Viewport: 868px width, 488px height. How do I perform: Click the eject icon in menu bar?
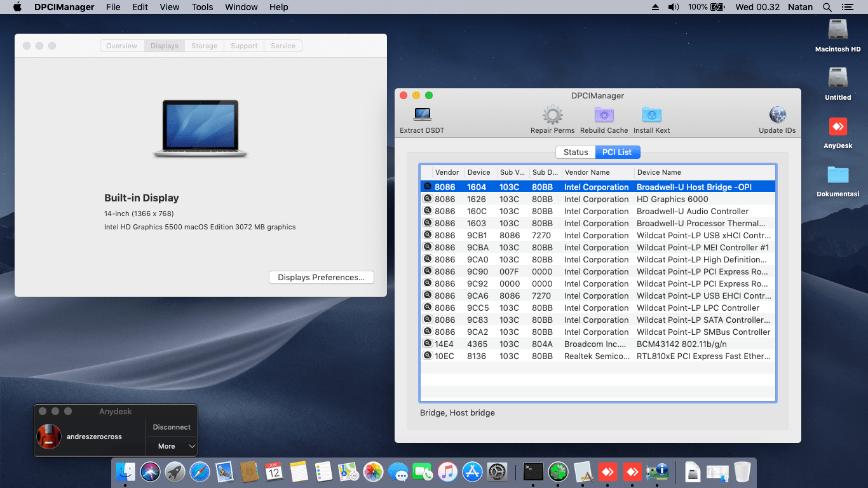tap(656, 7)
